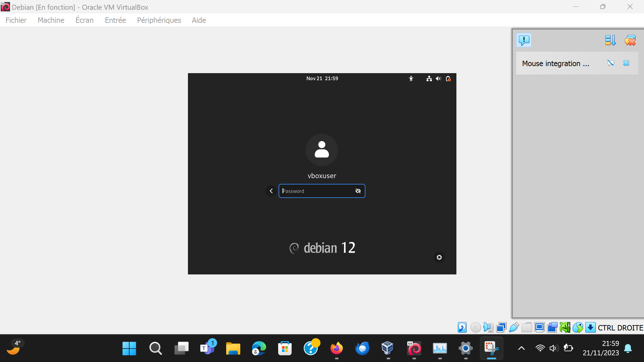
Task: Click the CTRL DROITE host key label
Action: [x=620, y=328]
